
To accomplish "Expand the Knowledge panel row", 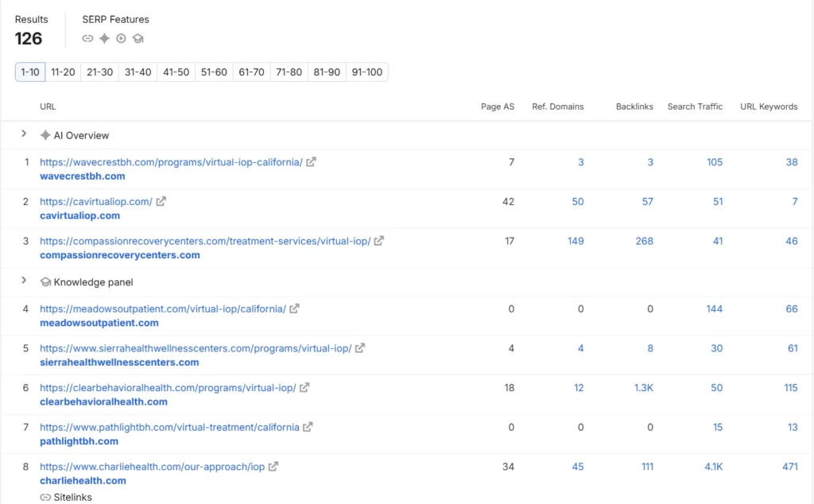I will coord(24,281).
